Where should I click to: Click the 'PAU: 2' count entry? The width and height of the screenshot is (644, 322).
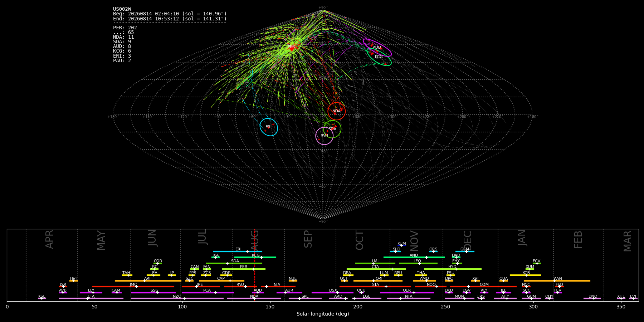click(x=122, y=61)
